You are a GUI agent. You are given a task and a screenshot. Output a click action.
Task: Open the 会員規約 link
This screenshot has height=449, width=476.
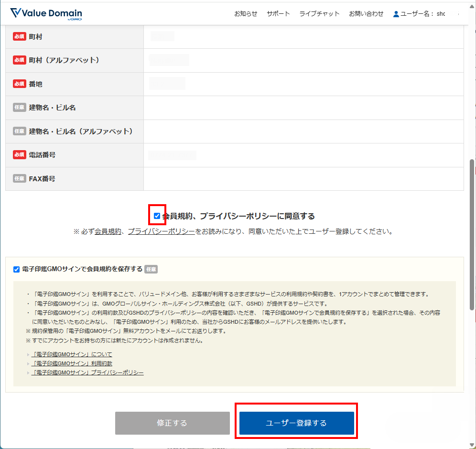[x=108, y=231]
